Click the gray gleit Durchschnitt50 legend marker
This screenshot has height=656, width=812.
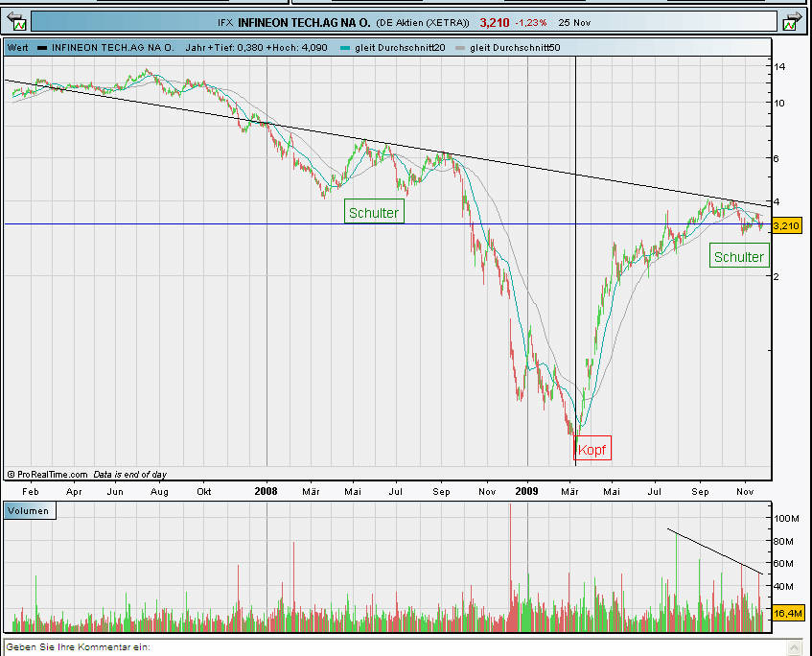click(x=460, y=48)
